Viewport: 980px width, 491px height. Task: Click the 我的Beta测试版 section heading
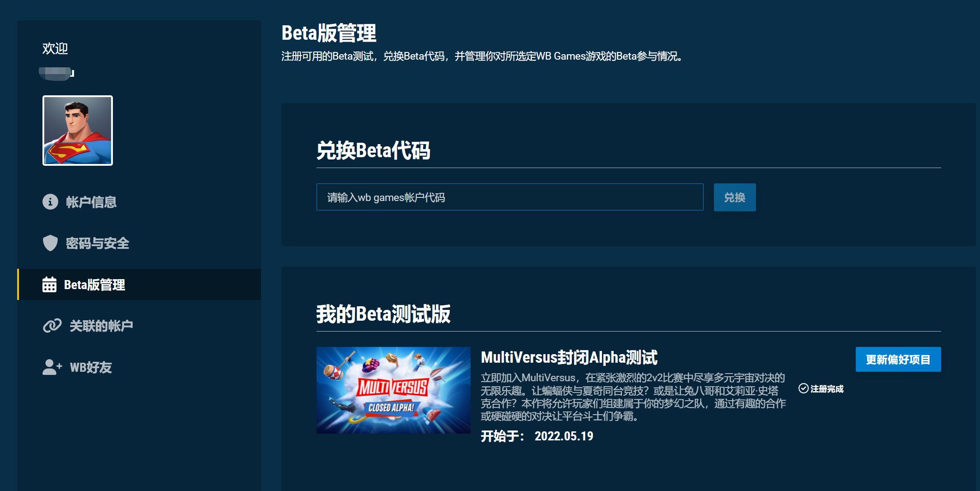tap(383, 314)
